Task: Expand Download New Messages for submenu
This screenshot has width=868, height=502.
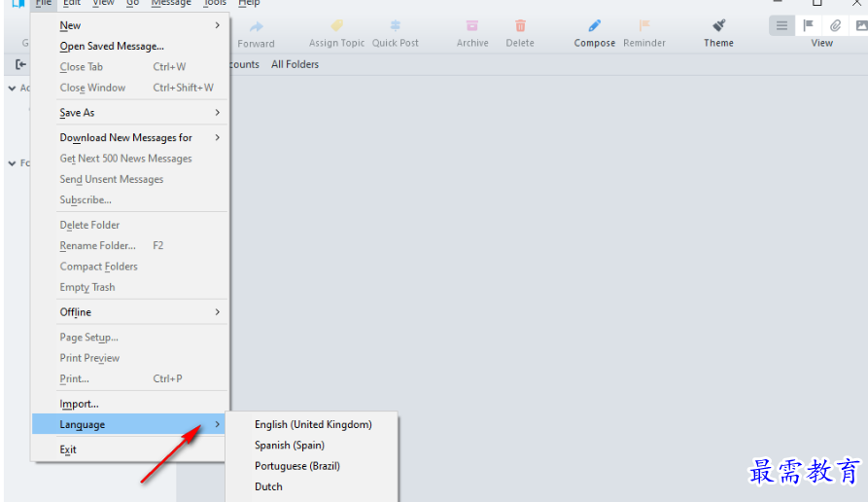Action: point(130,137)
